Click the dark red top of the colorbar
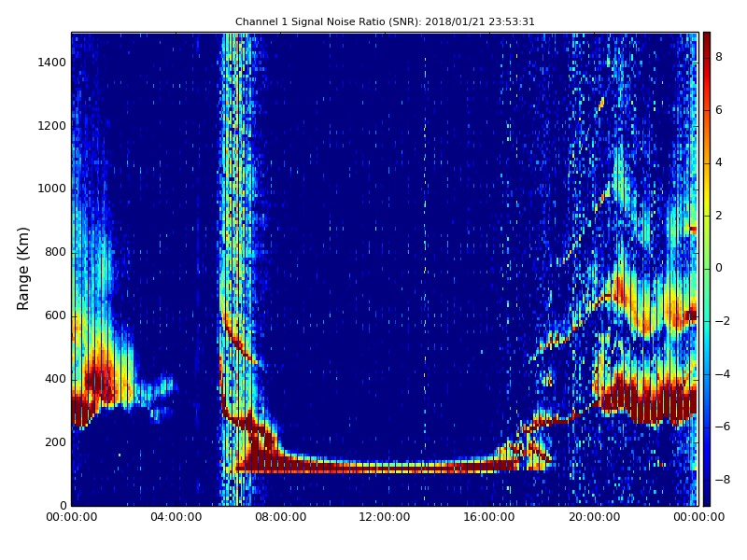 [707, 40]
